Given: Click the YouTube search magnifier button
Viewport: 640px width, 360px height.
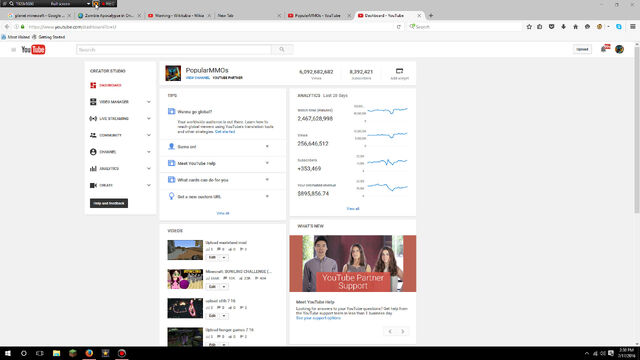Looking at the screenshot, I should [282, 49].
